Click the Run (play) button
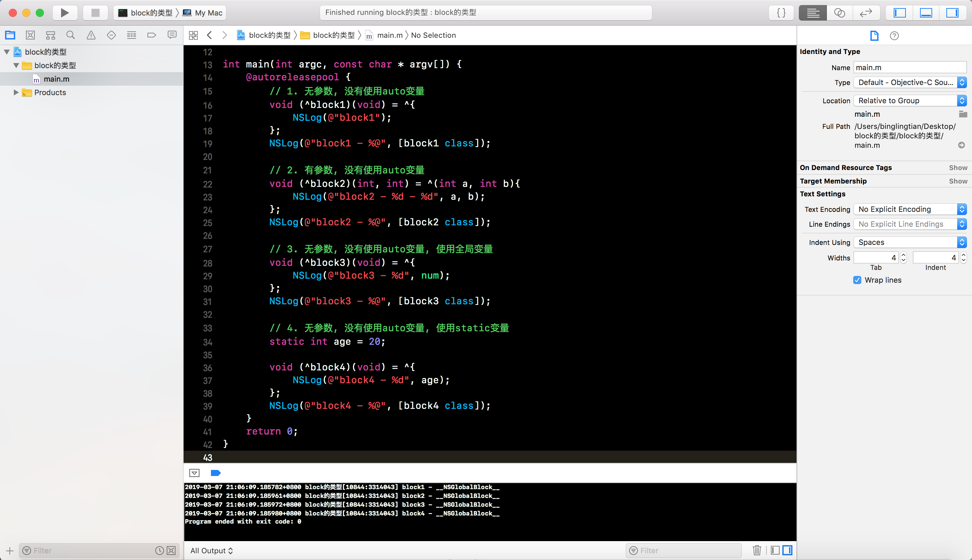 (65, 13)
